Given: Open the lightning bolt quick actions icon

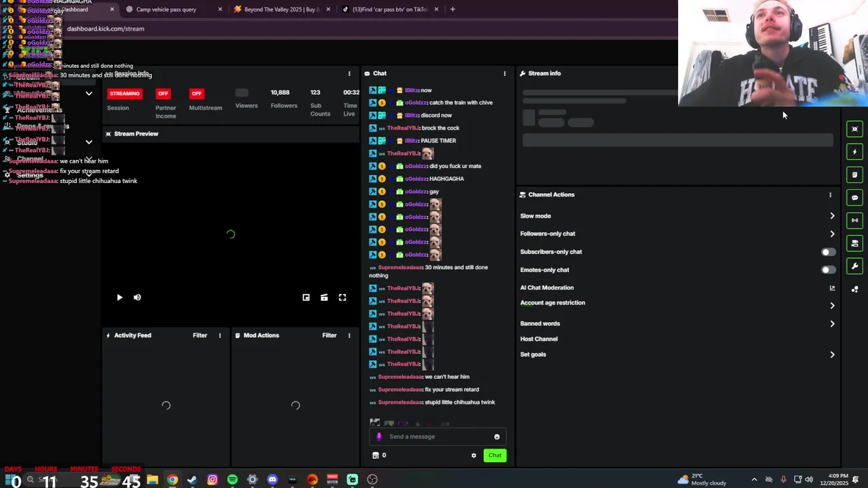Looking at the screenshot, I should (854, 152).
